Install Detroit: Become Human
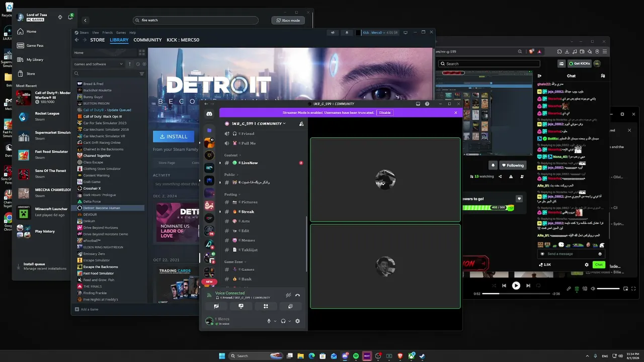Screen dimensions: 644x362 point(174,136)
